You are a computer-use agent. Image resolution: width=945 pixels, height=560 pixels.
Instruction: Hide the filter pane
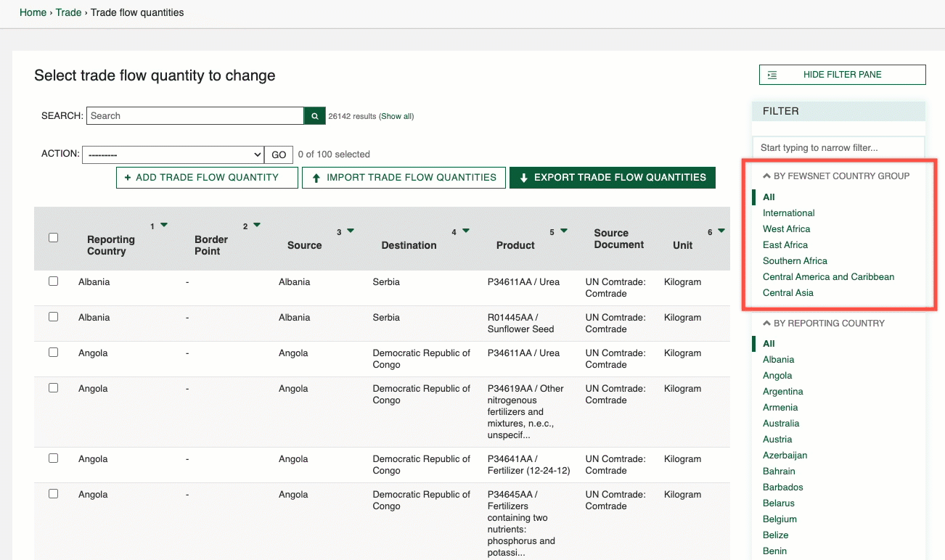(x=842, y=75)
